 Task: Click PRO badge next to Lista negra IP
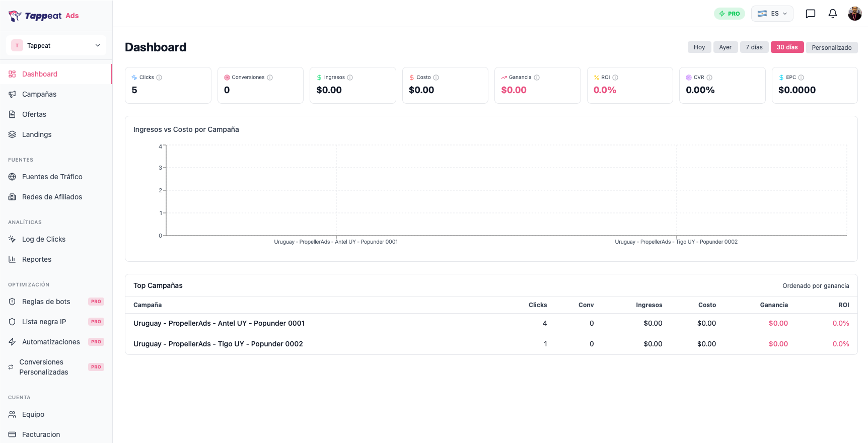point(96,322)
